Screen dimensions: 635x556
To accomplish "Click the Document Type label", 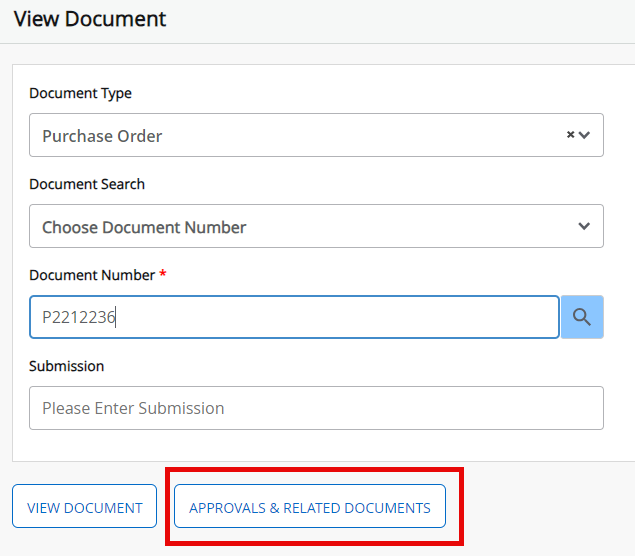I will pyautogui.click(x=80, y=93).
